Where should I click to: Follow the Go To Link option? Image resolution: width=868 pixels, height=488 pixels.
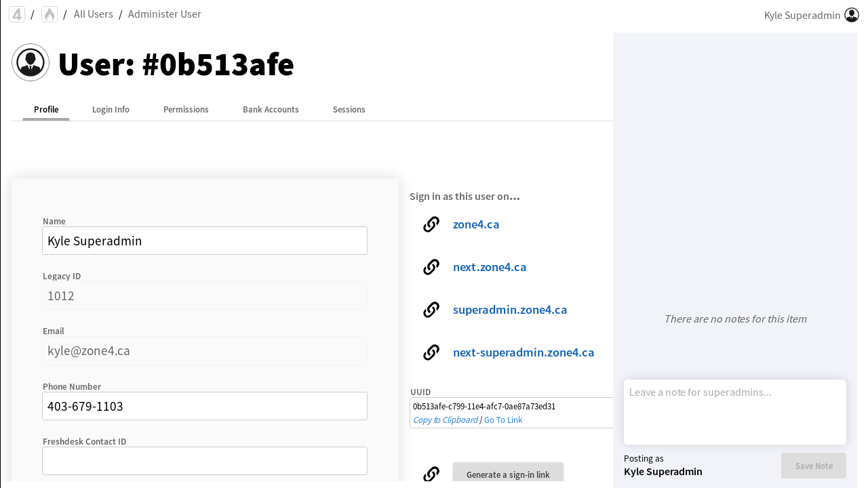(x=503, y=420)
